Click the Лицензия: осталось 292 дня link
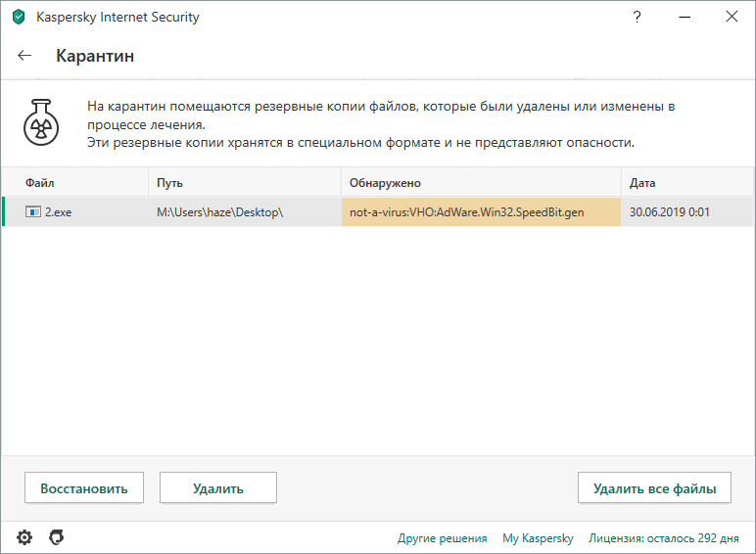Screen dimensions: 756x554 click(663, 538)
